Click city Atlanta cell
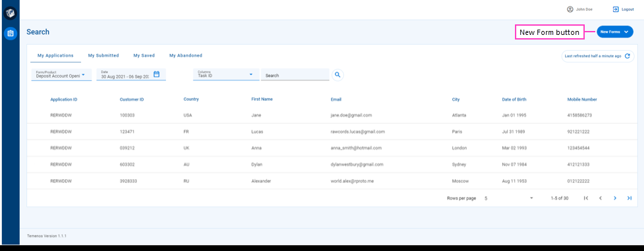This screenshot has height=251, width=644. 459,115
